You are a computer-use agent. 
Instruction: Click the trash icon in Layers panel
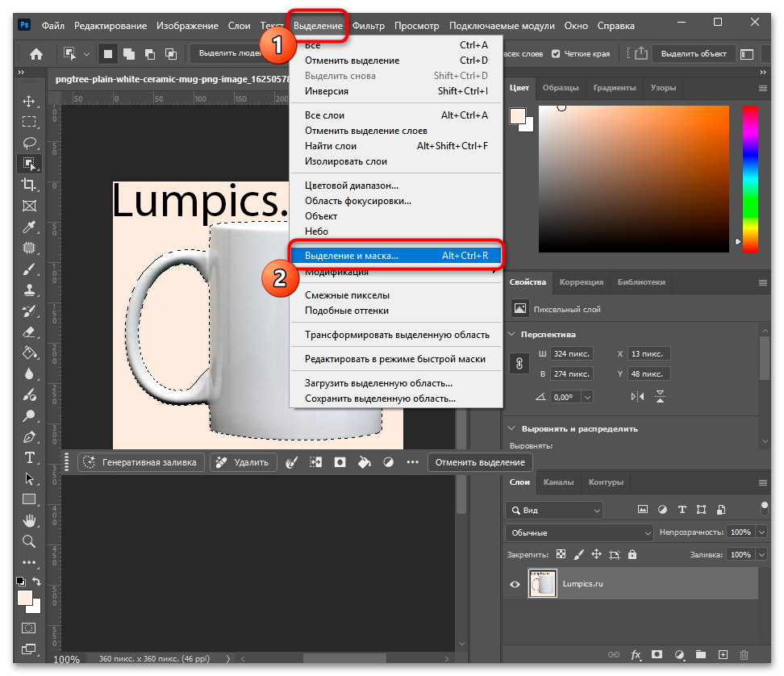pos(744,654)
